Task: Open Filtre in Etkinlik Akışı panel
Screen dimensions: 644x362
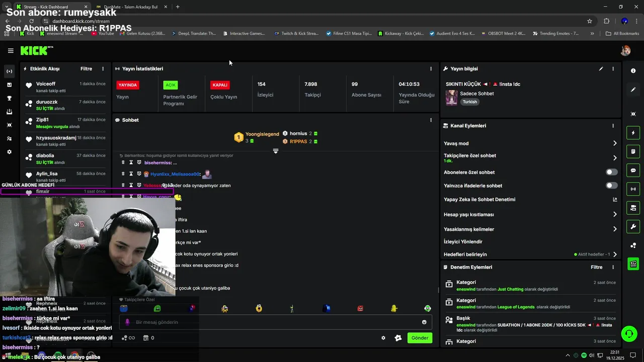Action: click(x=86, y=69)
